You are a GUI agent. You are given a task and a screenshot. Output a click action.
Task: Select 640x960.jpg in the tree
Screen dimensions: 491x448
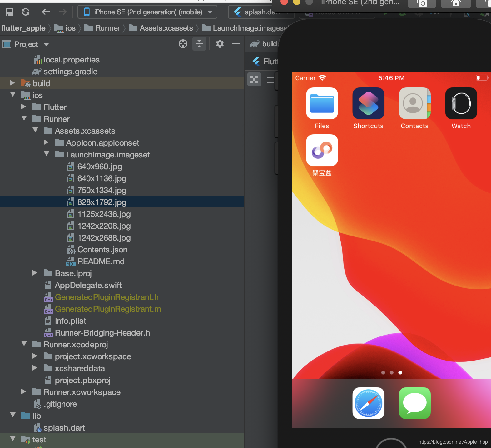pos(100,167)
